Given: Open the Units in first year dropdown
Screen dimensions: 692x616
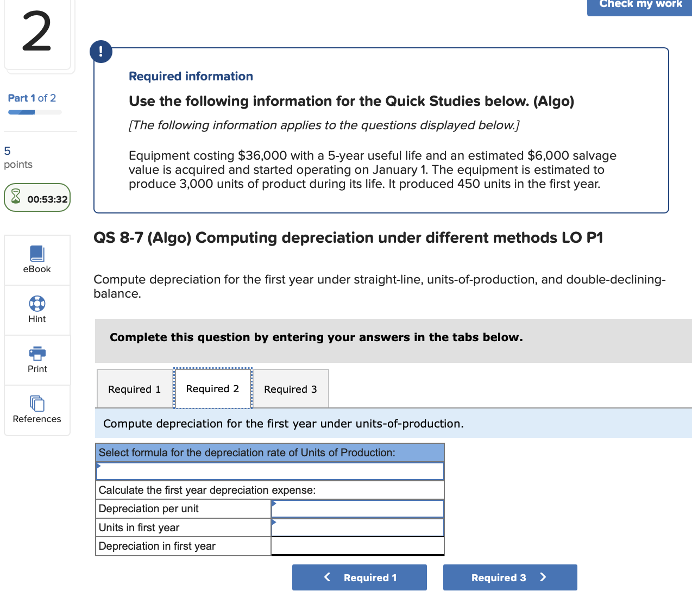Looking at the screenshot, I should pyautogui.click(x=357, y=527).
